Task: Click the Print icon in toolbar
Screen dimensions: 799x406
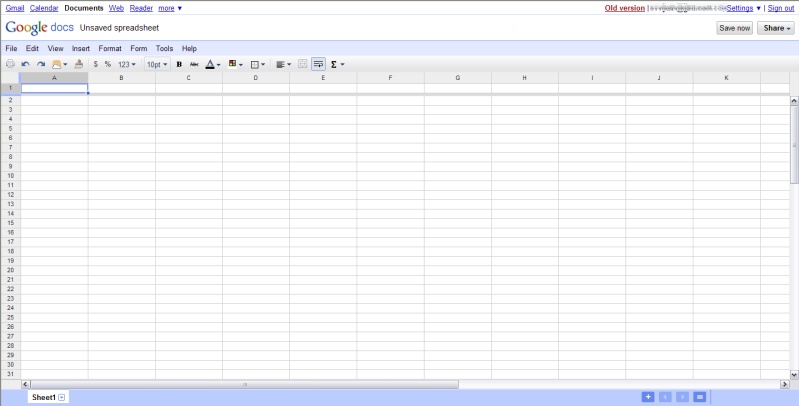Action: 10,64
